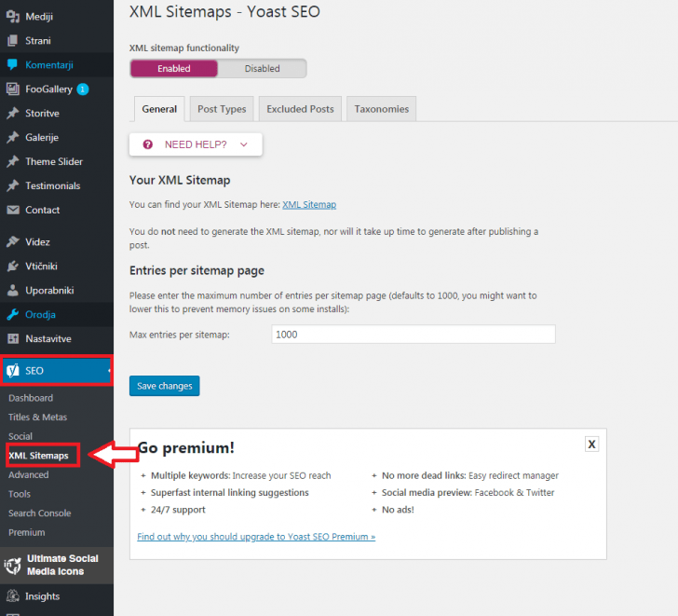Open the Contact menu
This screenshot has height=616, width=678.
click(x=43, y=211)
